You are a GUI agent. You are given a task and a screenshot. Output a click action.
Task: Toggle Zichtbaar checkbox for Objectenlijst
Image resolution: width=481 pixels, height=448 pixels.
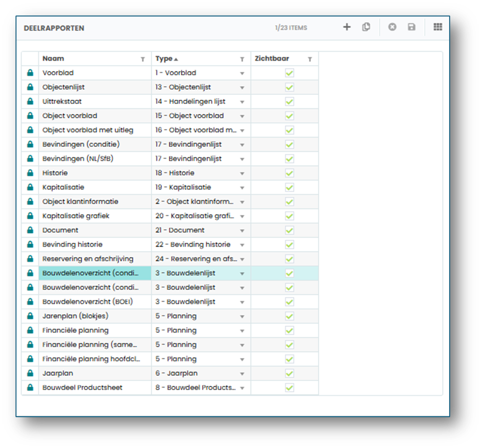pos(289,88)
